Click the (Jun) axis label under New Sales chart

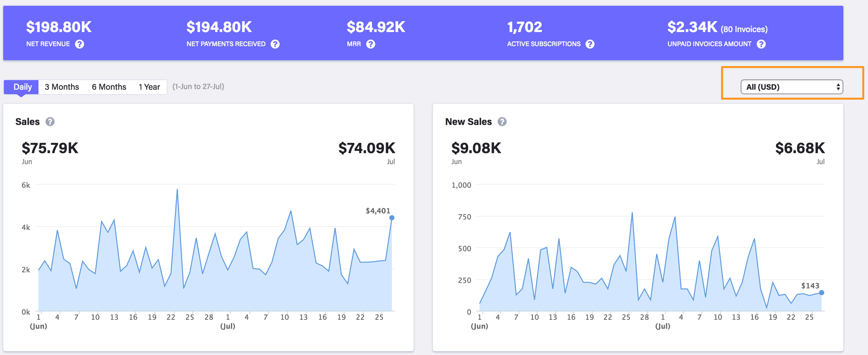click(x=479, y=326)
